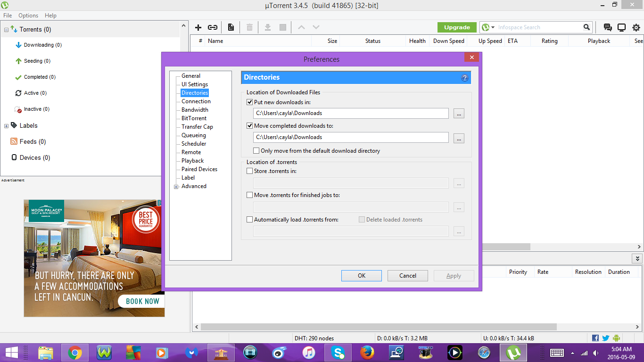Select Seeding (0) in sidebar
Screen dimensions: 644x362
pos(37,61)
